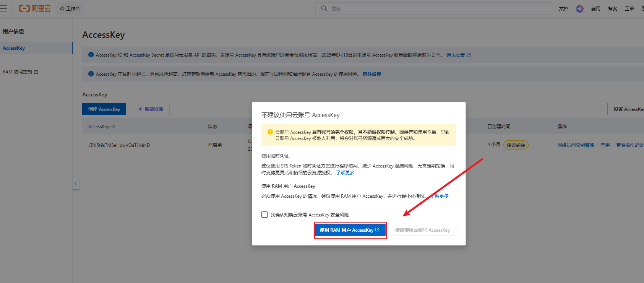Open the 费用 menu
This screenshot has height=283, width=644.
pyautogui.click(x=596, y=8)
